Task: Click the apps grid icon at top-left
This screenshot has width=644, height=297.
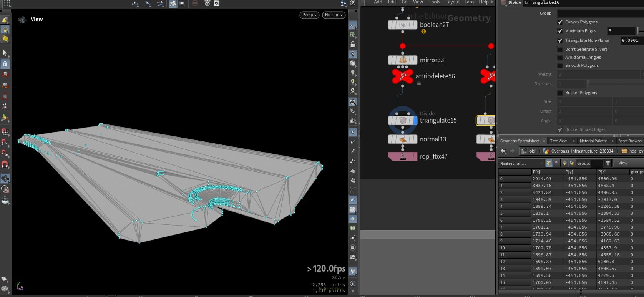Action: [x=7, y=3]
